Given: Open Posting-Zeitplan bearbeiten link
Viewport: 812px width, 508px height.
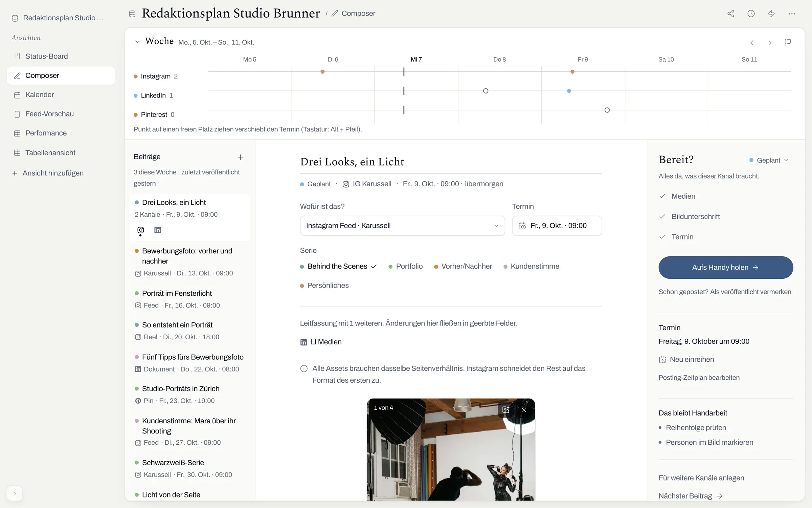Looking at the screenshot, I should tap(699, 378).
